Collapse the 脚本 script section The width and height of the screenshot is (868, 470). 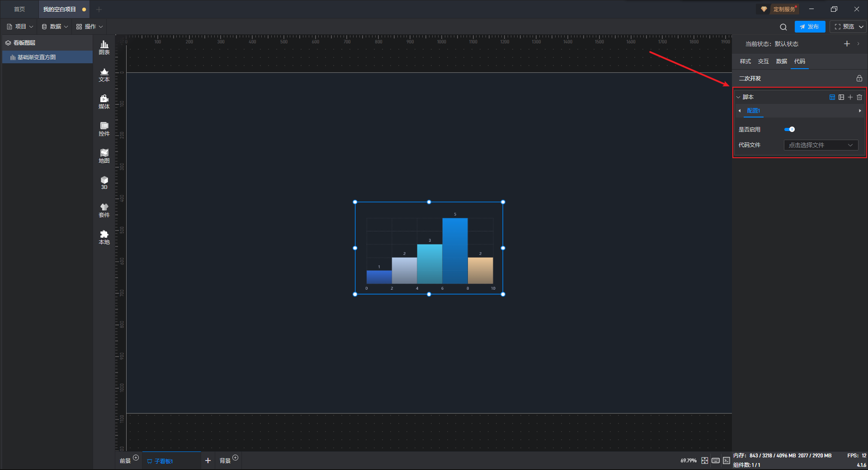(738, 97)
